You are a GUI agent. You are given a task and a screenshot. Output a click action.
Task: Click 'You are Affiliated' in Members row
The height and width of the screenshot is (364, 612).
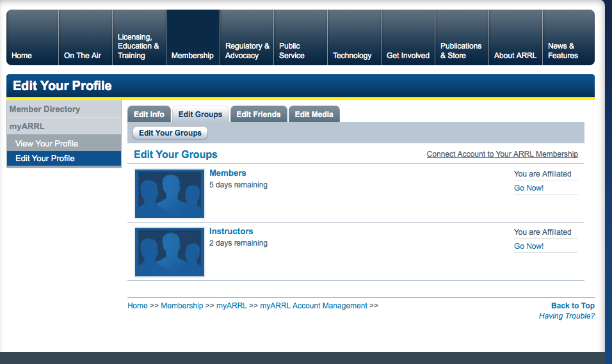[x=542, y=173]
